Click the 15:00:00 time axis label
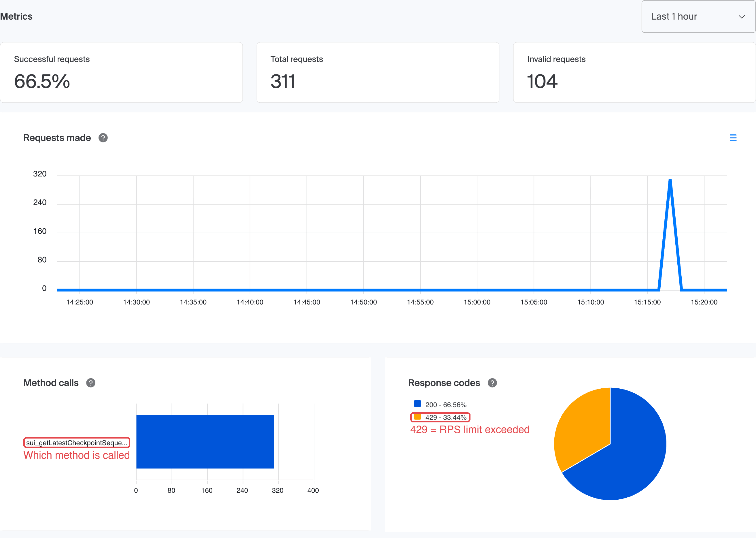Image resolution: width=756 pixels, height=538 pixels. [x=477, y=302]
